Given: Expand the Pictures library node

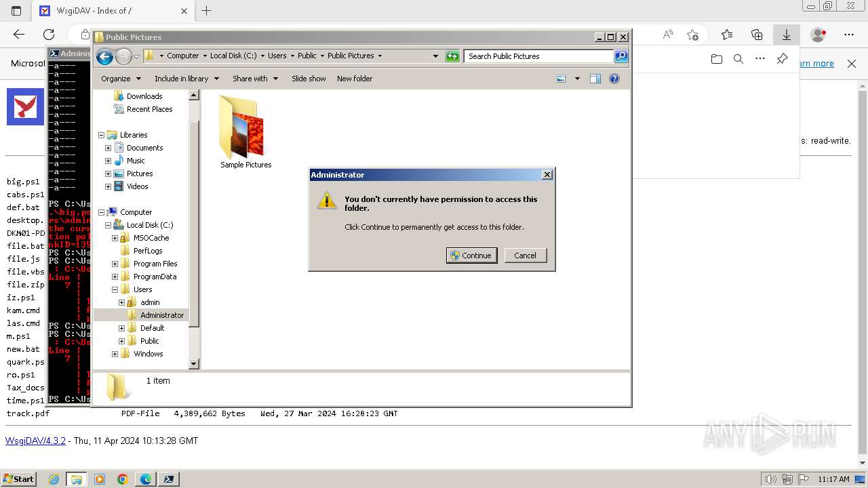Looking at the screenshot, I should [108, 174].
